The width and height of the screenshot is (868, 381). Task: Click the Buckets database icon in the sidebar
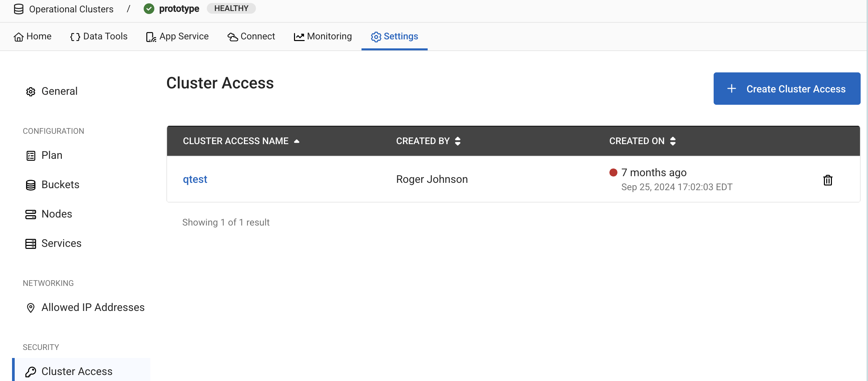(x=31, y=185)
